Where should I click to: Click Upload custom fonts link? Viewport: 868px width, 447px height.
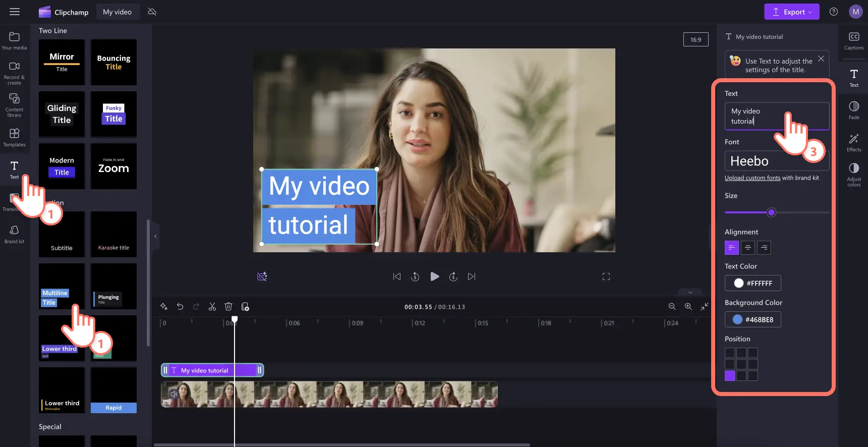click(753, 178)
